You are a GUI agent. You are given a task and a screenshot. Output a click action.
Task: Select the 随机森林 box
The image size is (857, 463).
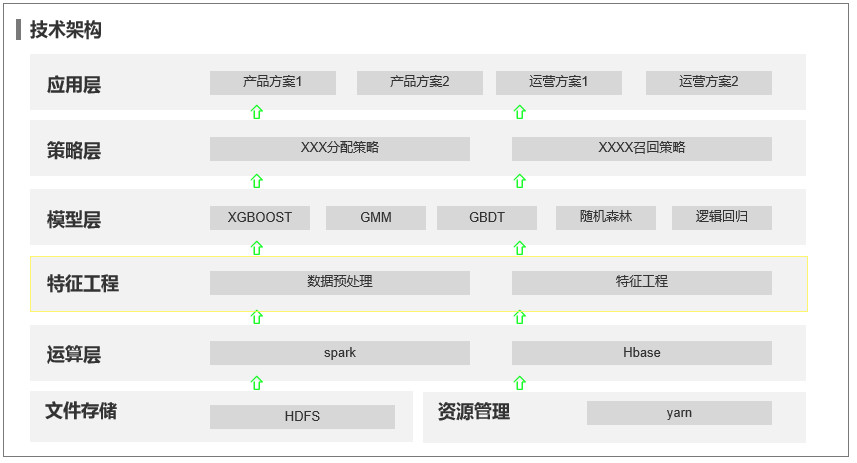tap(606, 217)
